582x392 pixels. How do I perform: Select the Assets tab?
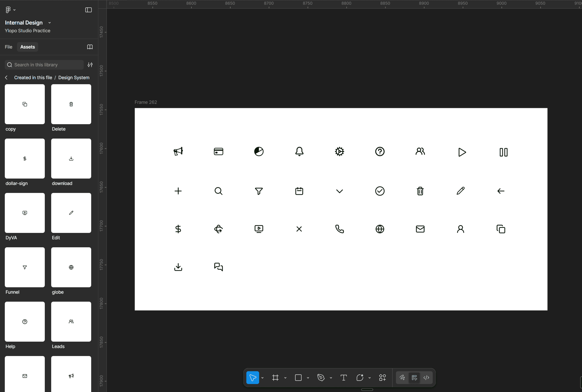[27, 47]
